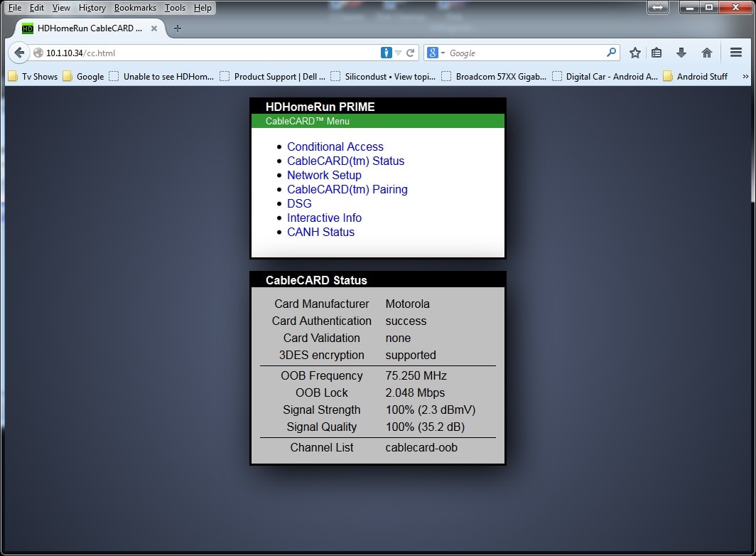Expand the URL history dropdown arrow
Screen dimensions: 756x556
399,53
